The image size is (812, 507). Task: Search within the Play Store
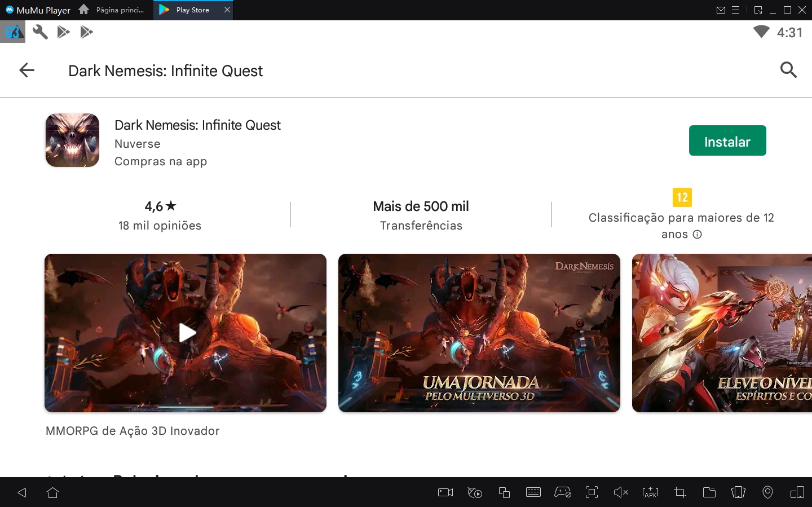(788, 70)
